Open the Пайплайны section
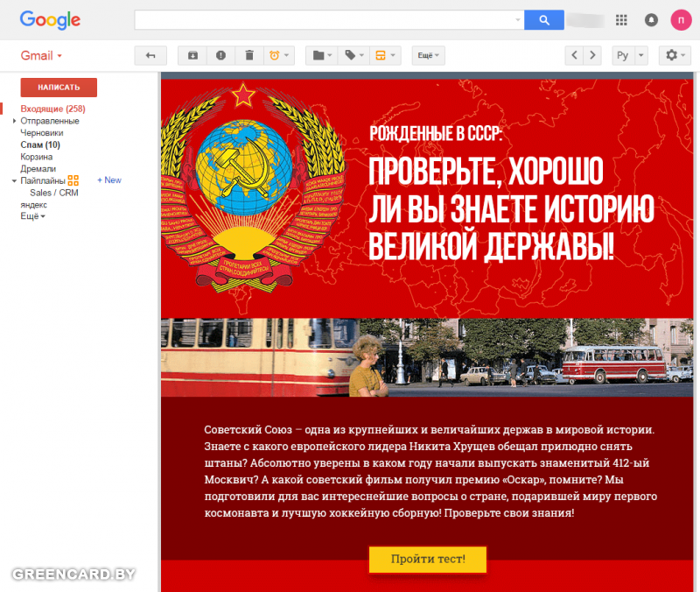 (43, 181)
